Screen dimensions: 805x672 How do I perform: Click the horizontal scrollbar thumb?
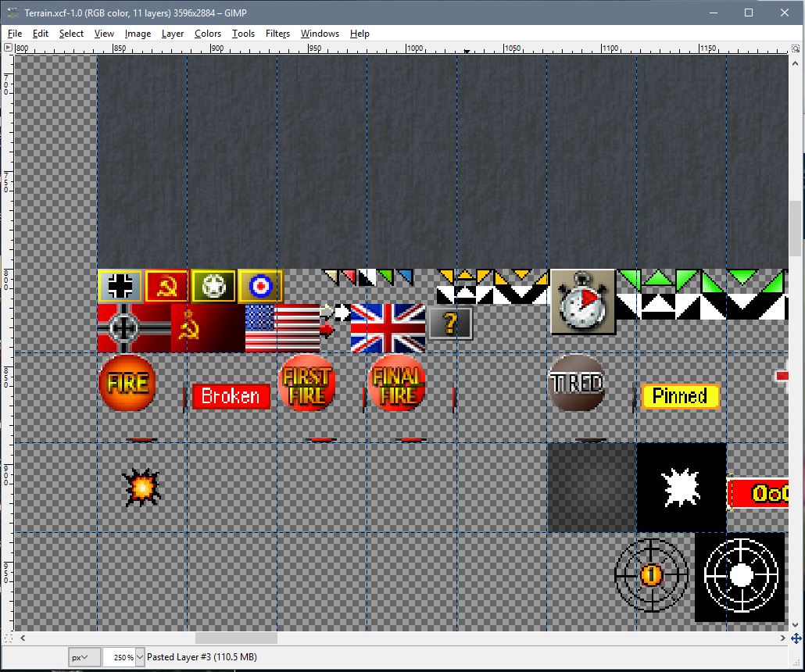click(x=236, y=638)
